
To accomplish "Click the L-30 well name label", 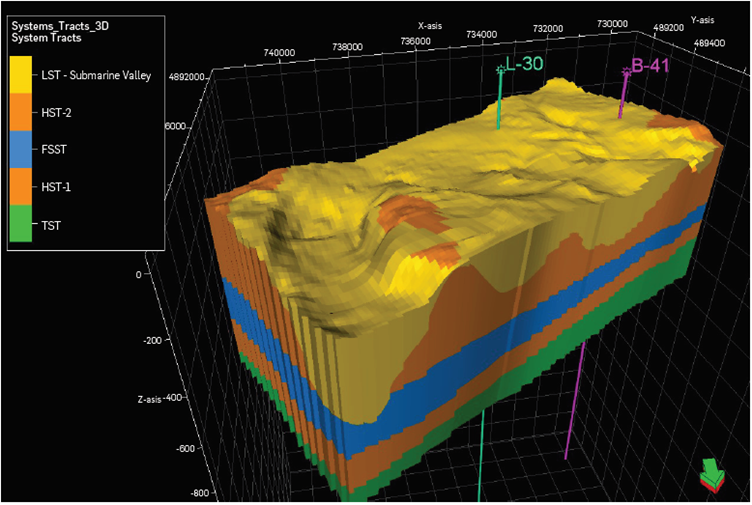I will (526, 65).
